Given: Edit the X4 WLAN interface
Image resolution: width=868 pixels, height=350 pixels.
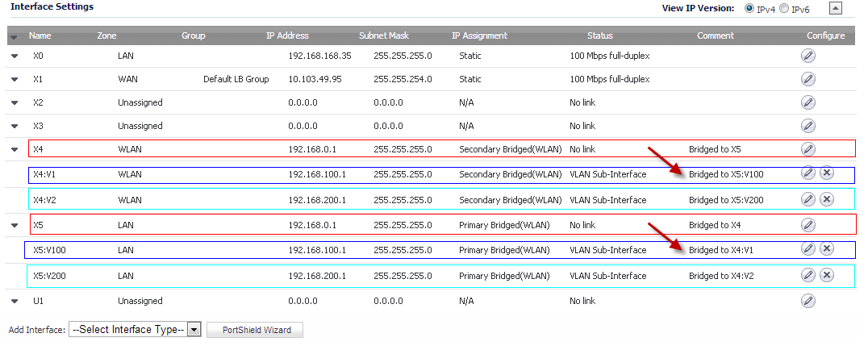Looking at the screenshot, I should pyautogui.click(x=808, y=149).
